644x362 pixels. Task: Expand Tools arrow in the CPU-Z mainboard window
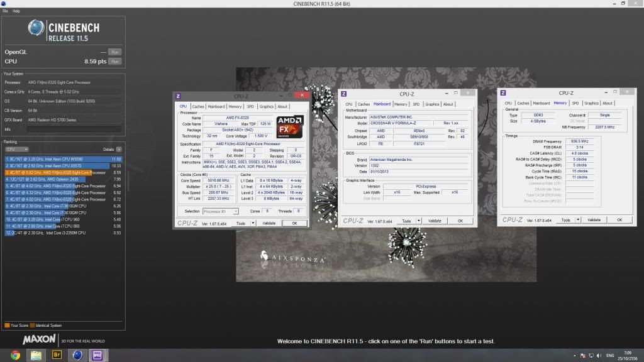point(418,221)
